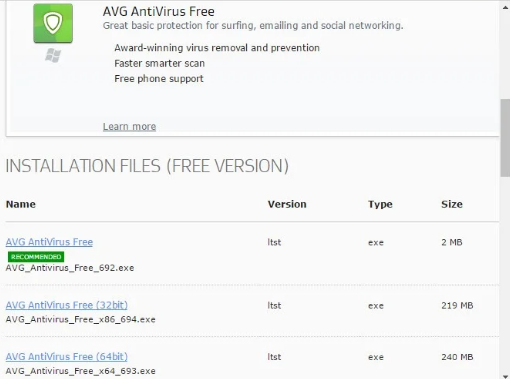The height and width of the screenshot is (379, 510).
Task: Click the Type column header
Action: tap(380, 204)
